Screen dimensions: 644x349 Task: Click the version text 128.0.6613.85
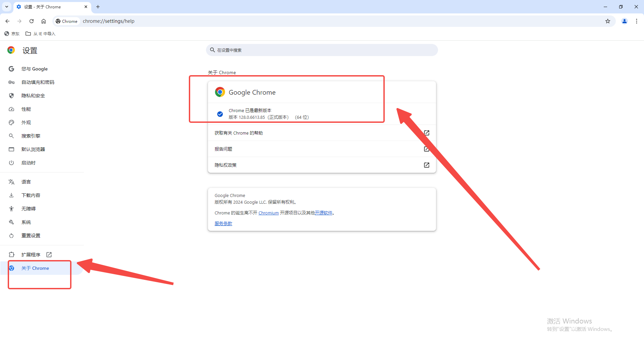pos(252,117)
